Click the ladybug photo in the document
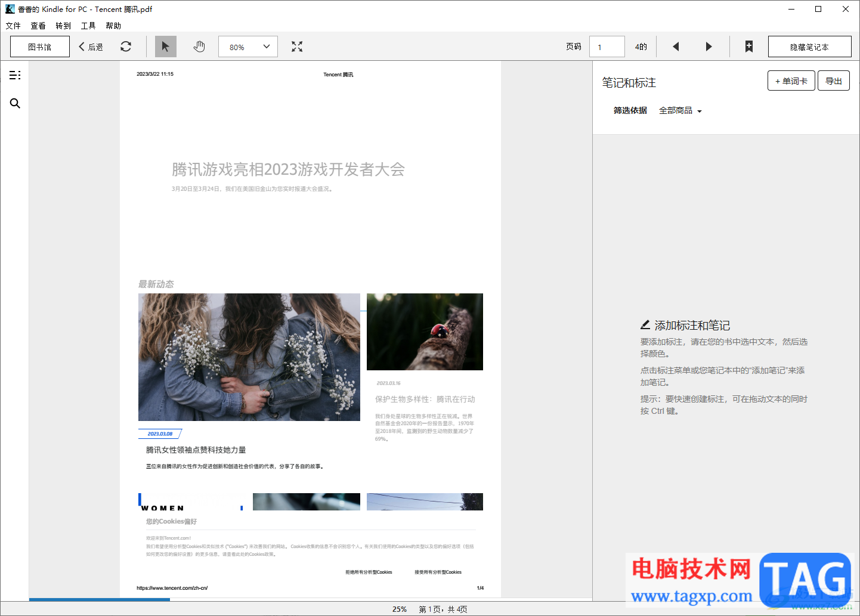 425,332
